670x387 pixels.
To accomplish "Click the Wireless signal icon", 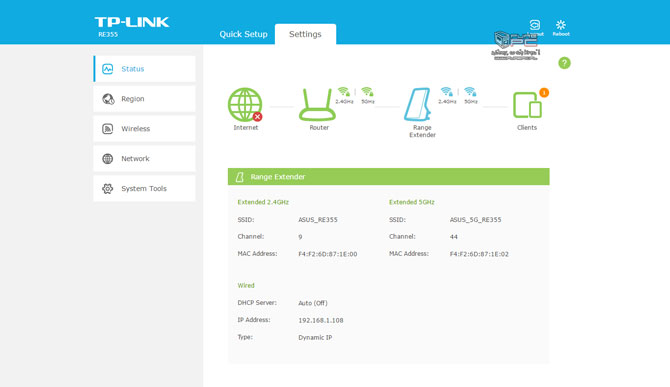I will click(x=108, y=129).
